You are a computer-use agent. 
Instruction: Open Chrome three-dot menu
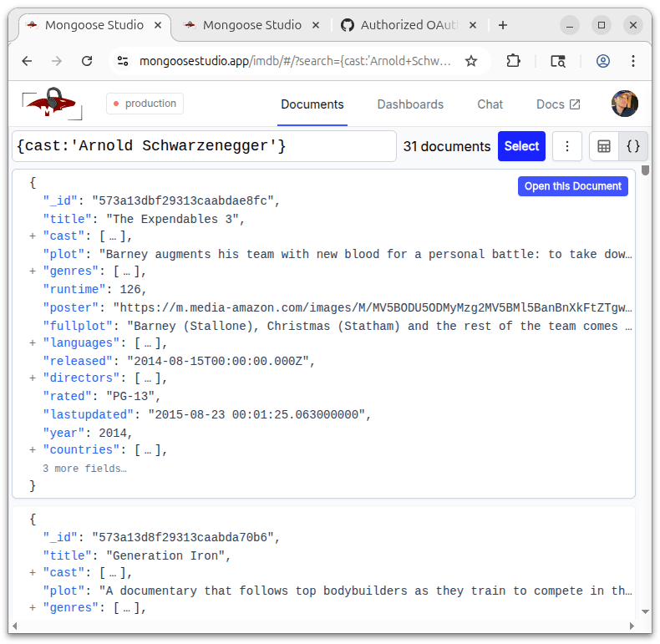pyautogui.click(x=633, y=61)
